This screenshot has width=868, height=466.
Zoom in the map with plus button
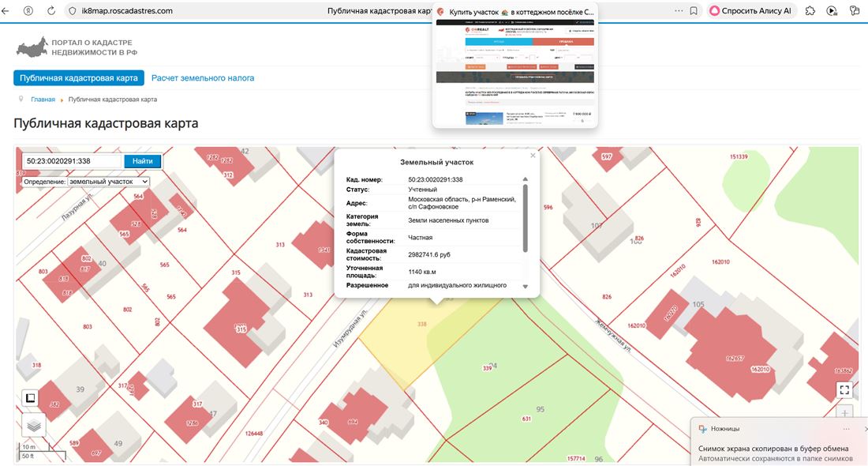pyautogui.click(x=844, y=413)
